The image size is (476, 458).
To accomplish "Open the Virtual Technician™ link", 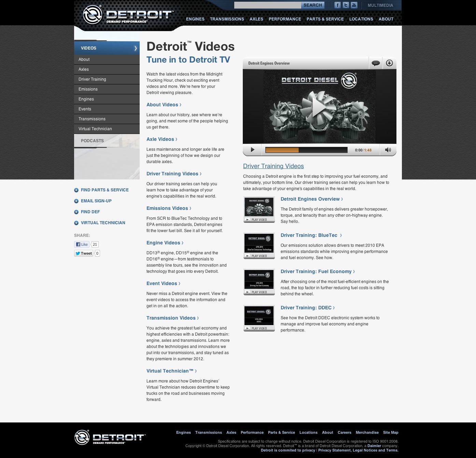I will pos(171,371).
